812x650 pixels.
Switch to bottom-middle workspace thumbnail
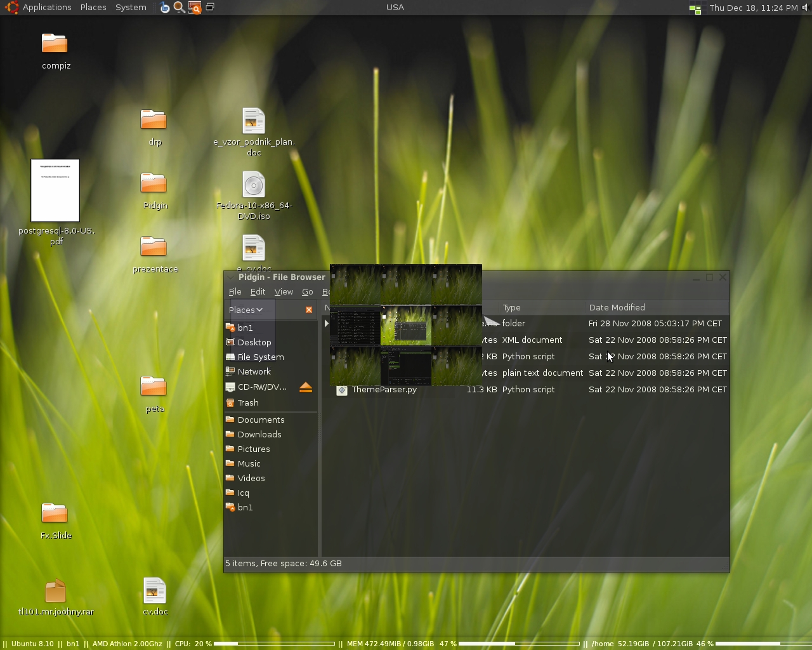[406, 366]
